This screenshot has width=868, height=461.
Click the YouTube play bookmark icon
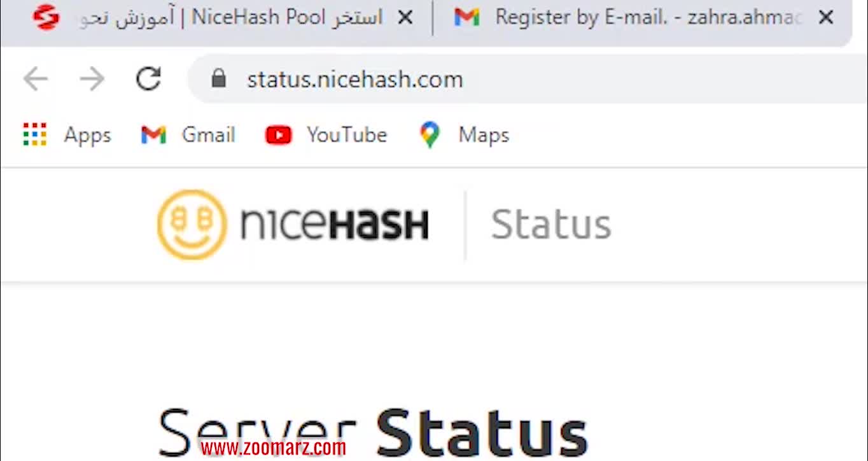coord(278,135)
